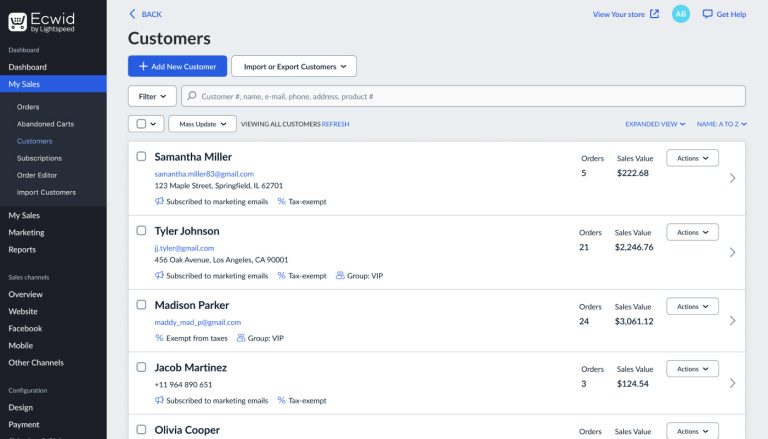This screenshot has height=439, width=768.
Task: Open Orders under My Sales
Action: (28, 107)
